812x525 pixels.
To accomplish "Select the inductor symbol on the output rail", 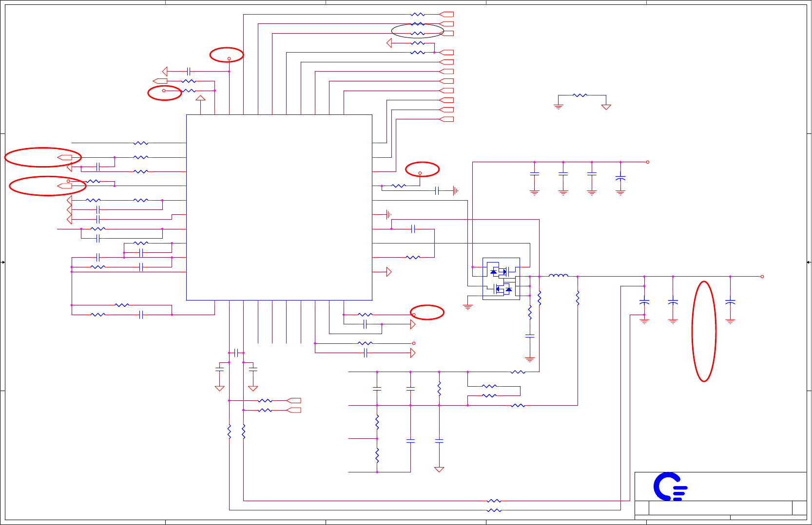I will coord(559,276).
